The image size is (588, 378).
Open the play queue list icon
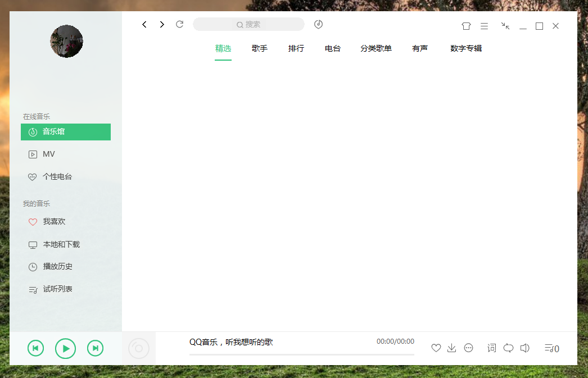[551, 348]
